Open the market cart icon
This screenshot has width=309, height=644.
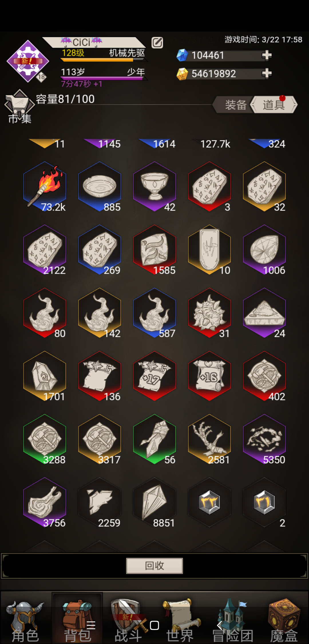tap(19, 106)
